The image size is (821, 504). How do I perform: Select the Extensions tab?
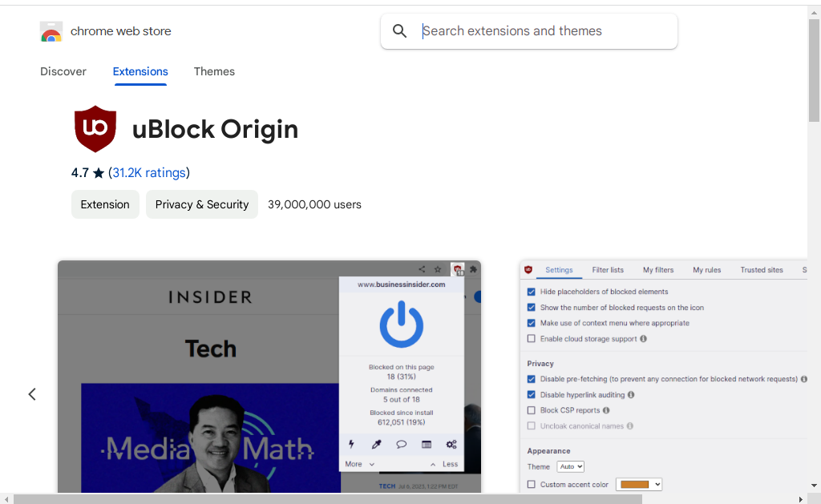140,71
